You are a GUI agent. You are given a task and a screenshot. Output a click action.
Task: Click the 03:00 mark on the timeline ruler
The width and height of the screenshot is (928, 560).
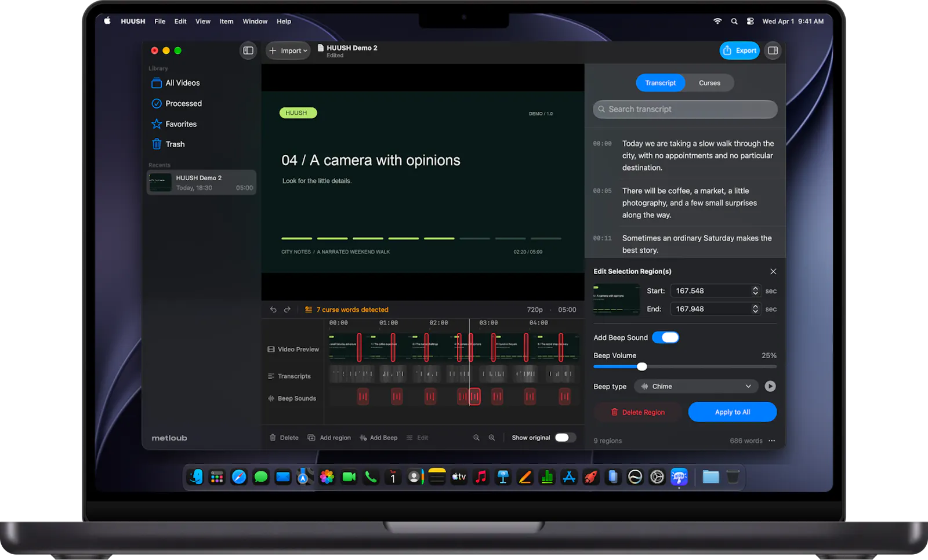(x=488, y=323)
